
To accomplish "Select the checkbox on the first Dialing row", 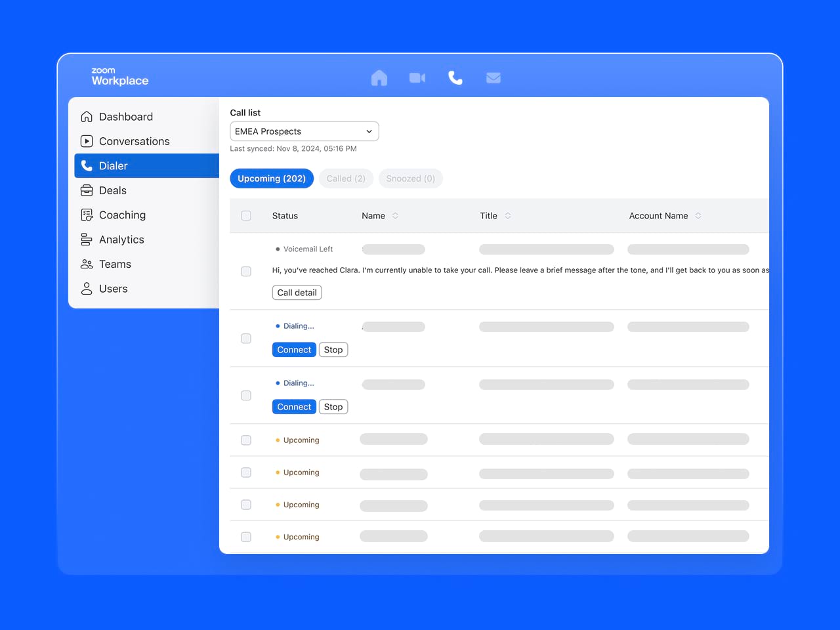I will click(x=246, y=339).
